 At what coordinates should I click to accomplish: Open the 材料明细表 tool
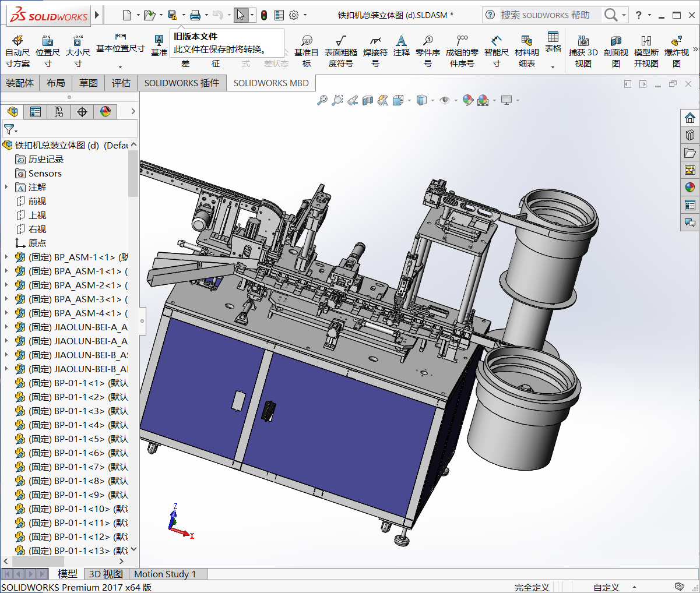click(526, 50)
